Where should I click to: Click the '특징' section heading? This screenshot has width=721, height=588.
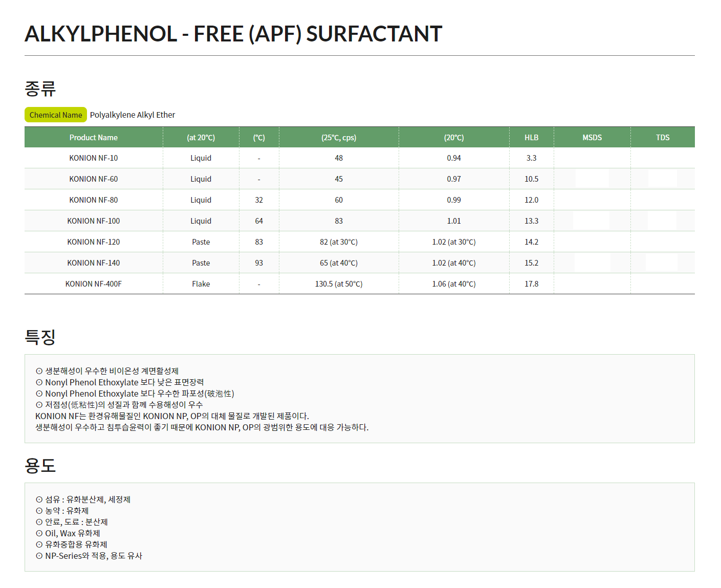coord(40,337)
